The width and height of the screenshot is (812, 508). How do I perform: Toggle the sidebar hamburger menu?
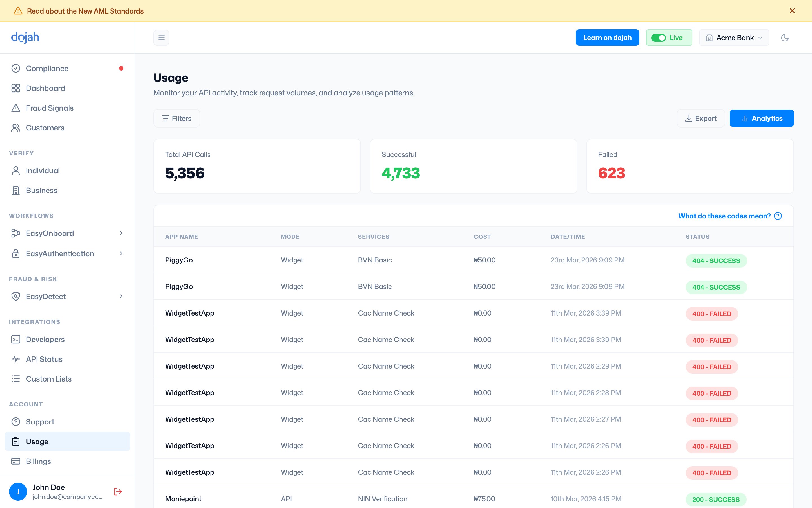coord(161,38)
